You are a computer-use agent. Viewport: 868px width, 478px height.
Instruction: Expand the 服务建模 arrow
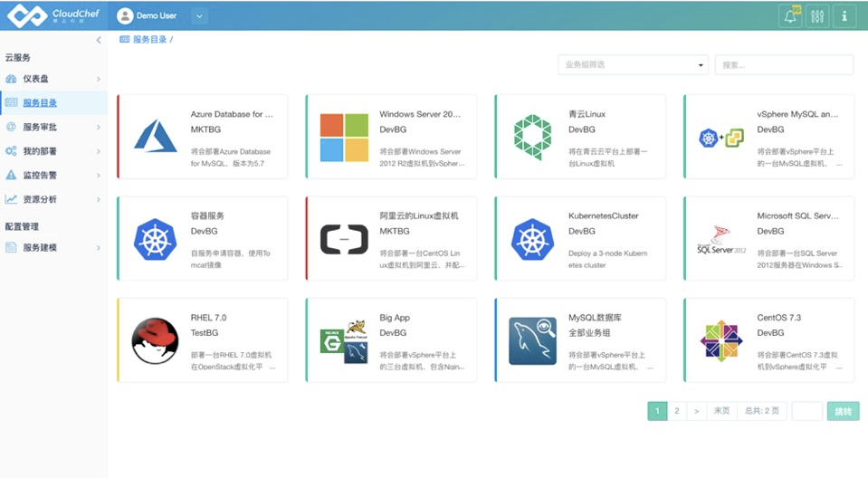pos(99,247)
